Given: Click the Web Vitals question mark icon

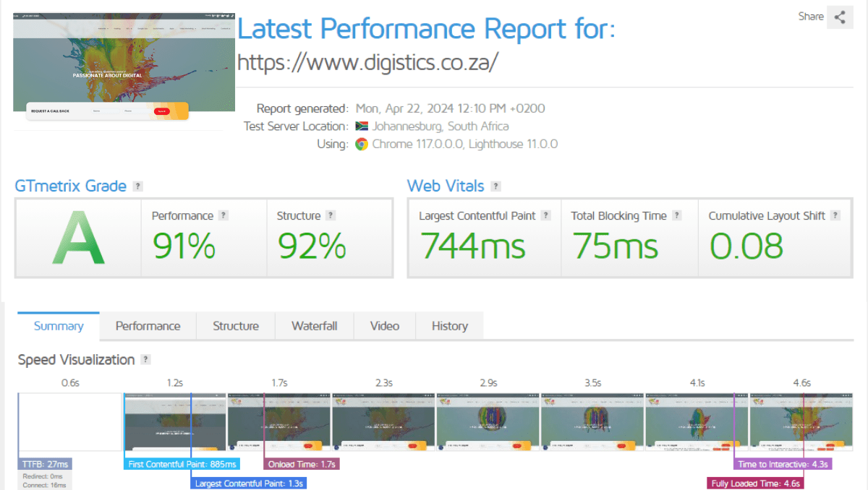Looking at the screenshot, I should click(496, 186).
